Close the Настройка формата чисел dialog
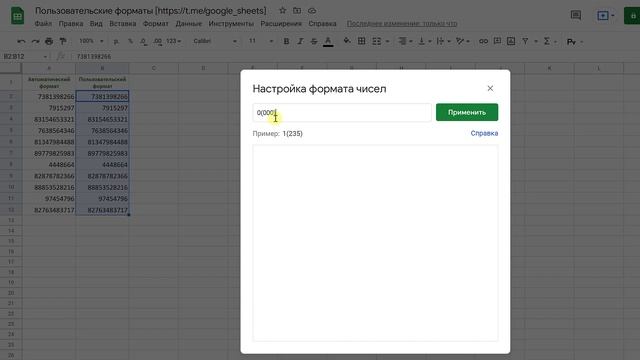The image size is (640, 360). point(490,89)
